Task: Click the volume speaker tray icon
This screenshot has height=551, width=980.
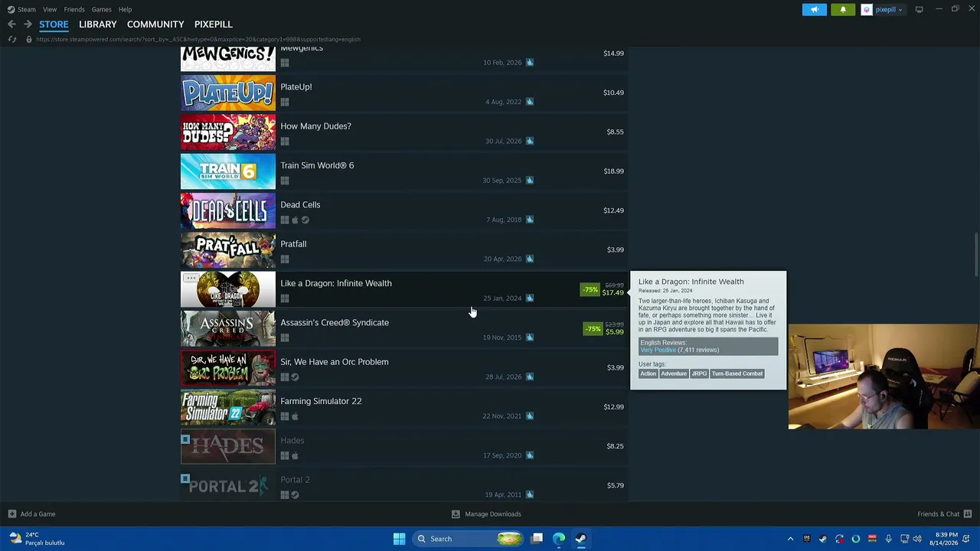Action: (x=917, y=539)
